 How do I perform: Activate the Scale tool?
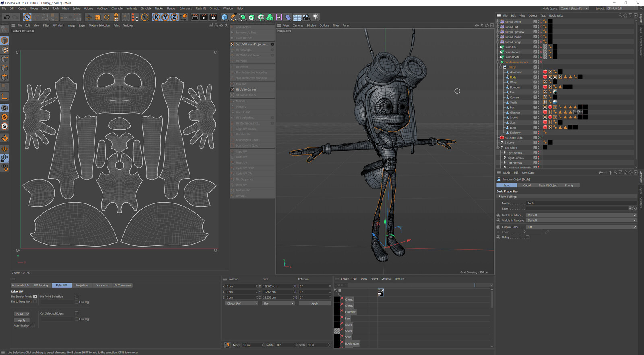(98, 17)
